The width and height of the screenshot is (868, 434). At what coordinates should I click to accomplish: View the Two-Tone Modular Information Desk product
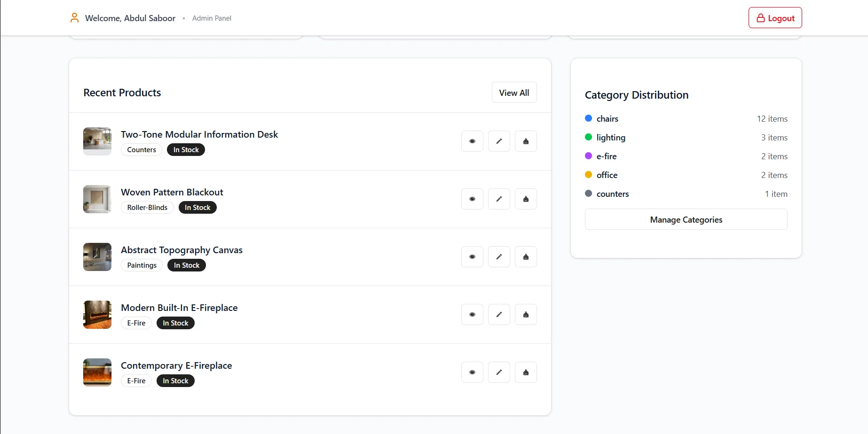[x=472, y=141]
